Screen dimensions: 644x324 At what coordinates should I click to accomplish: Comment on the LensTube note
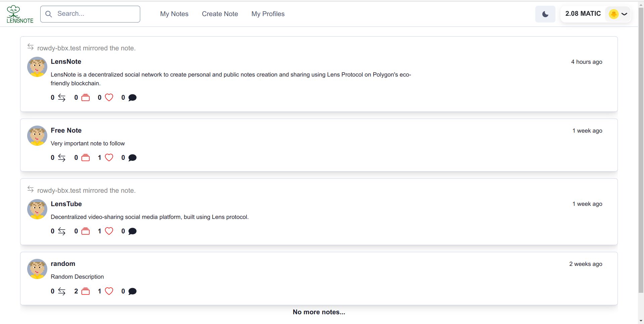132,231
